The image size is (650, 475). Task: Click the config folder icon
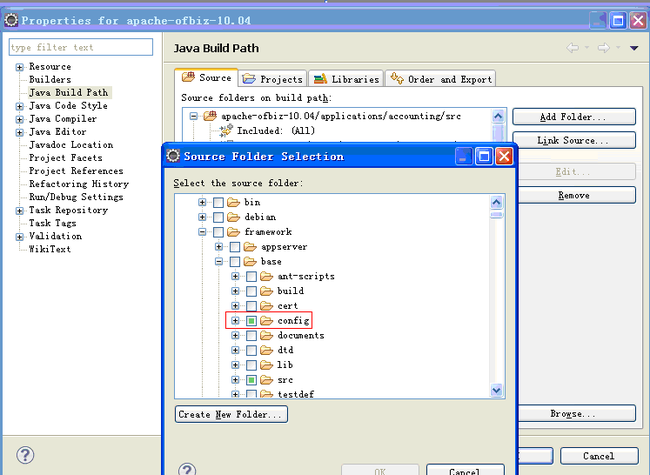(267, 320)
